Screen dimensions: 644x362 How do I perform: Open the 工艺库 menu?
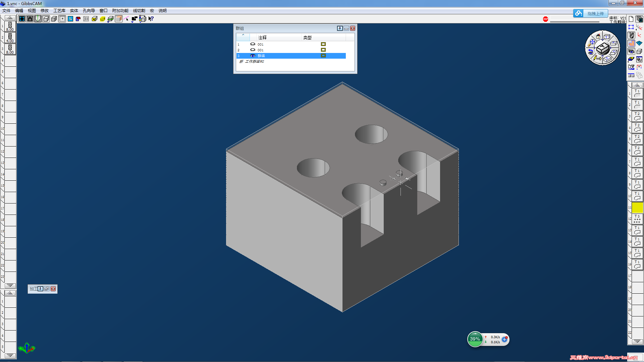(x=59, y=11)
